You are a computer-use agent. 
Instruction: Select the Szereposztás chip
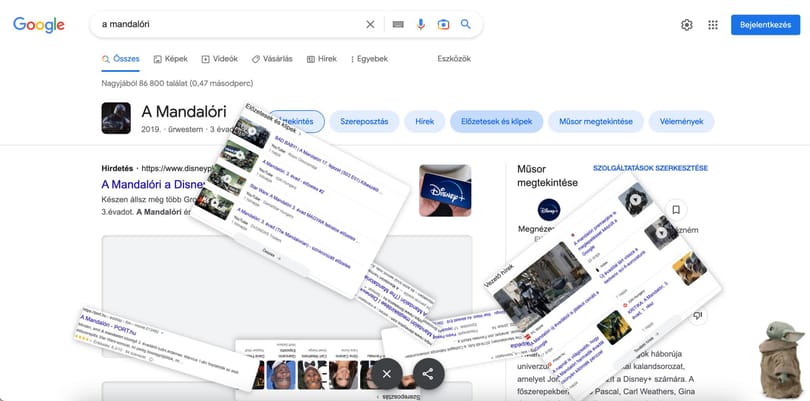[x=364, y=121]
